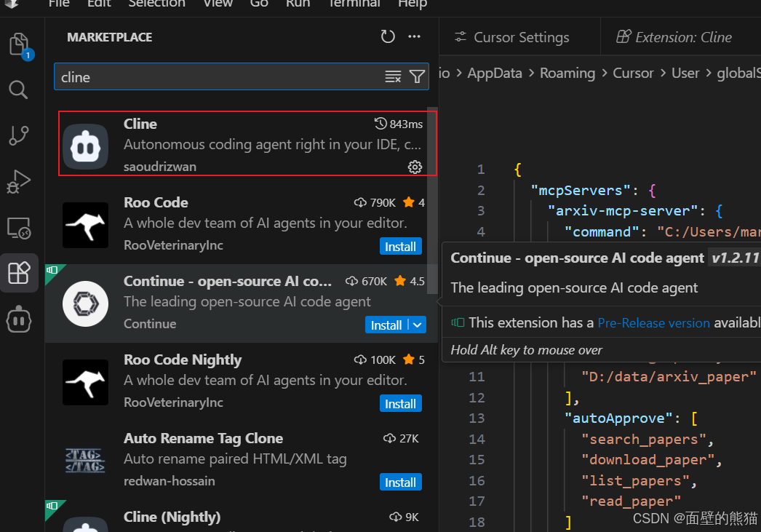The height and width of the screenshot is (532, 761).
Task: Click line number 12 in gutter
Action: pyautogui.click(x=477, y=398)
